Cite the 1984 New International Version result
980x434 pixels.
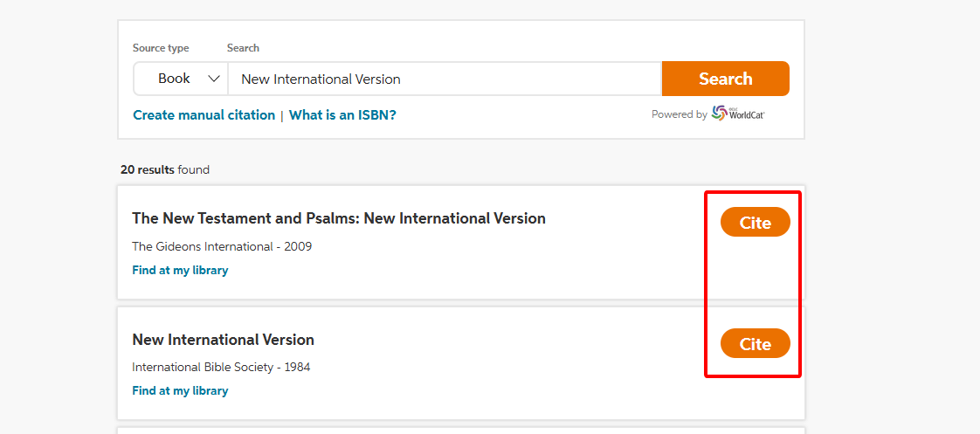[x=755, y=344]
